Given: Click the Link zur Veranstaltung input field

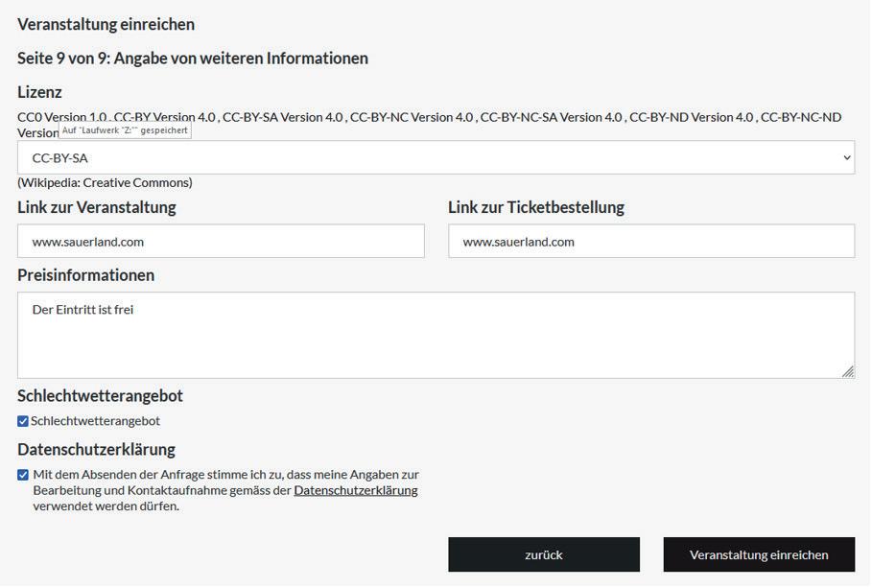Looking at the screenshot, I should [221, 242].
